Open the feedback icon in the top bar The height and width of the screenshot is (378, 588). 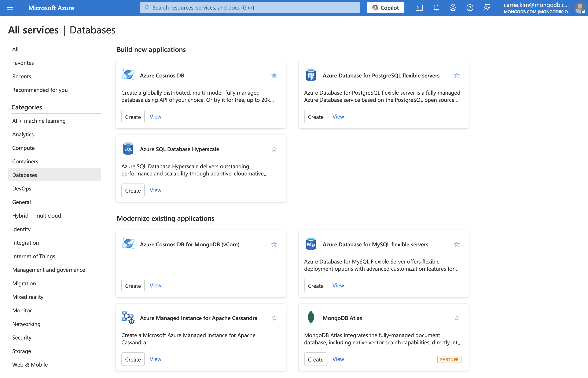click(x=487, y=8)
